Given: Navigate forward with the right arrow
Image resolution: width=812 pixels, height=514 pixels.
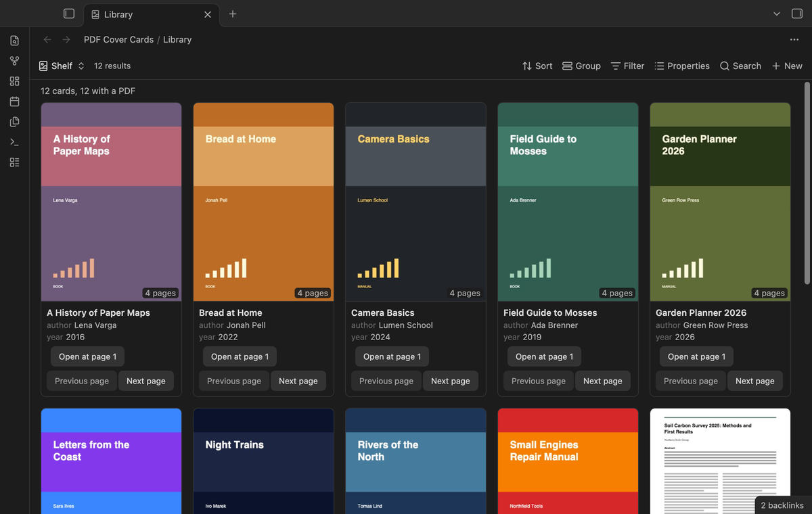Looking at the screenshot, I should (x=66, y=40).
